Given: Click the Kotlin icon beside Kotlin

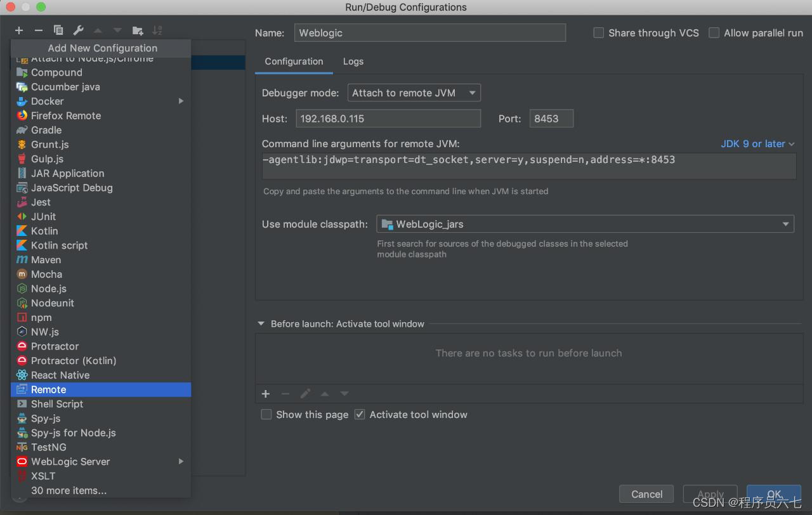Looking at the screenshot, I should coord(22,231).
